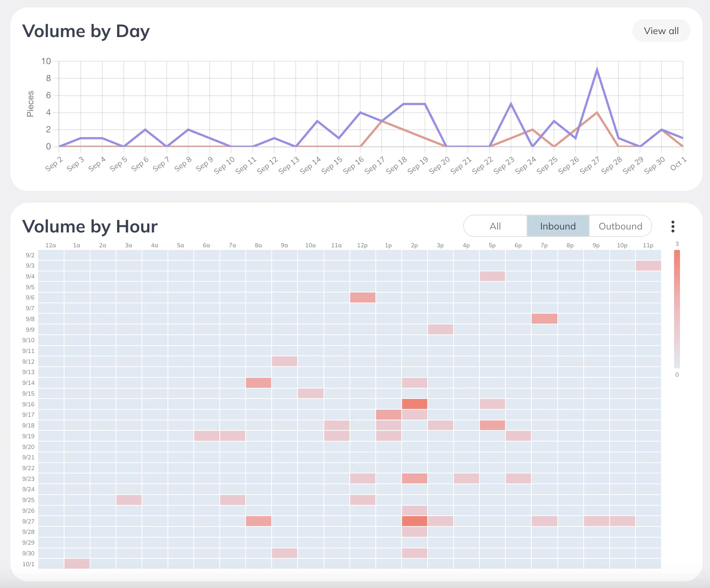Click the 9/18 5p heatmap cell
This screenshot has width=710, height=588.
pyautogui.click(x=492, y=425)
